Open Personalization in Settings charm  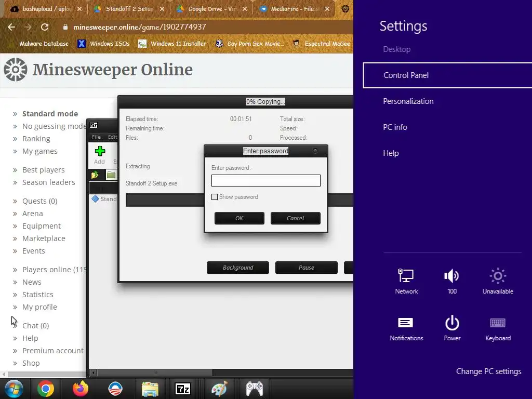tap(408, 101)
